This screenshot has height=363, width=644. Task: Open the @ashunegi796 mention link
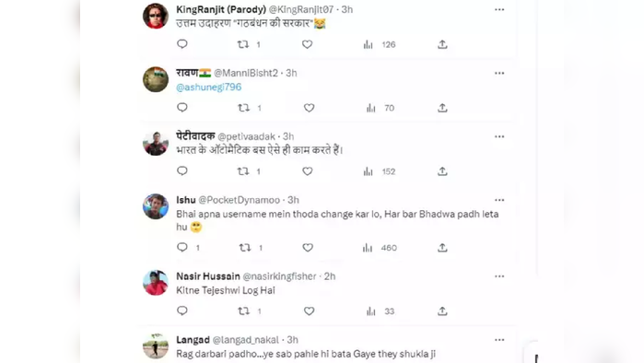(208, 87)
